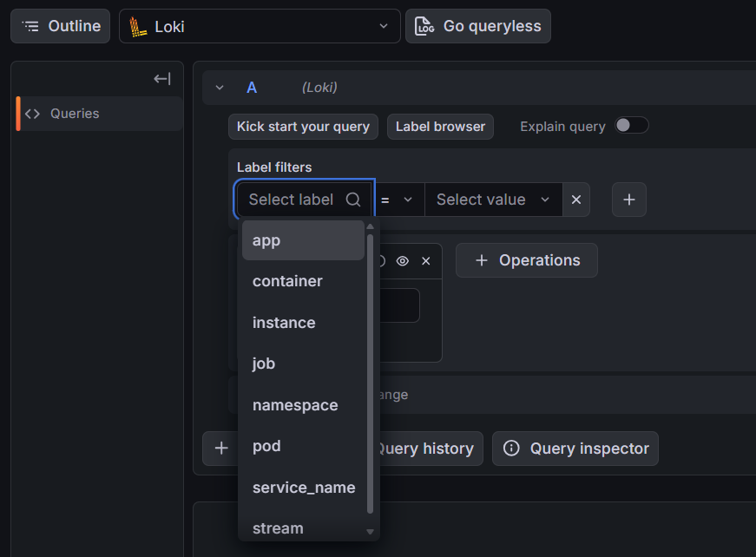Choose stream from the label list
Screen dimensions: 756x557
tap(303, 528)
